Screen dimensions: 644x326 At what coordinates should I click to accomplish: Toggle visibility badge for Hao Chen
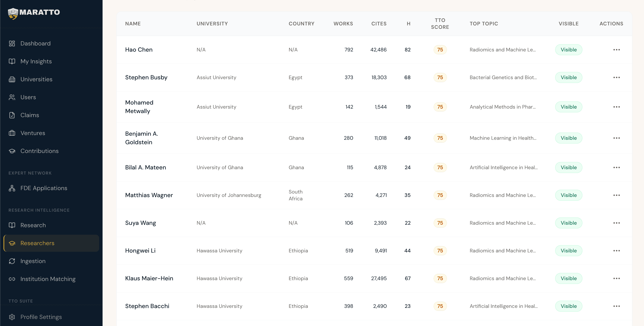click(x=569, y=49)
